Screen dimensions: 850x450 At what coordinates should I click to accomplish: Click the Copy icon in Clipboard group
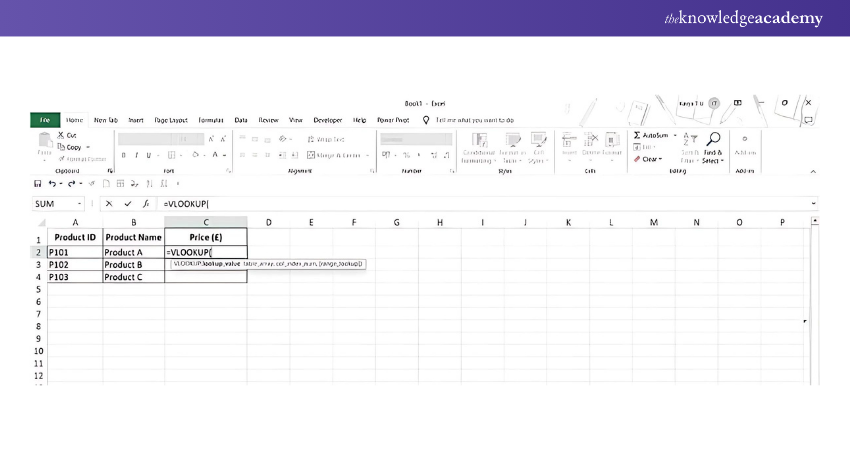point(60,147)
